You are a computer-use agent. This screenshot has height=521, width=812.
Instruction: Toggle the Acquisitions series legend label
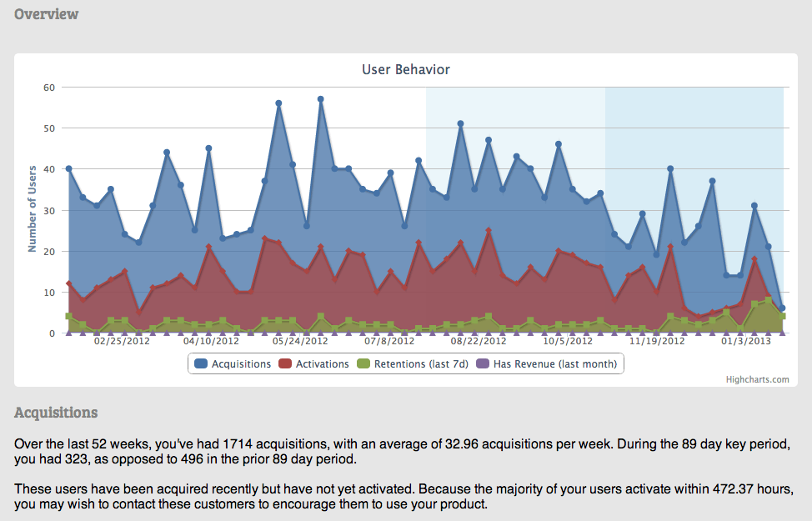241,363
